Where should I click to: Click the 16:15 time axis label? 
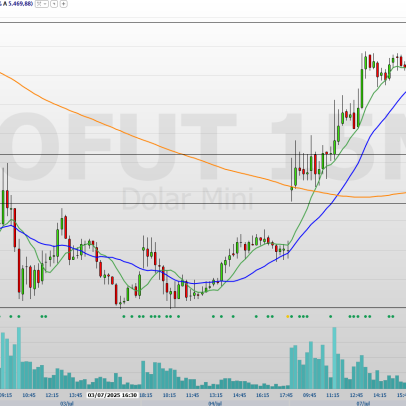point(263,395)
